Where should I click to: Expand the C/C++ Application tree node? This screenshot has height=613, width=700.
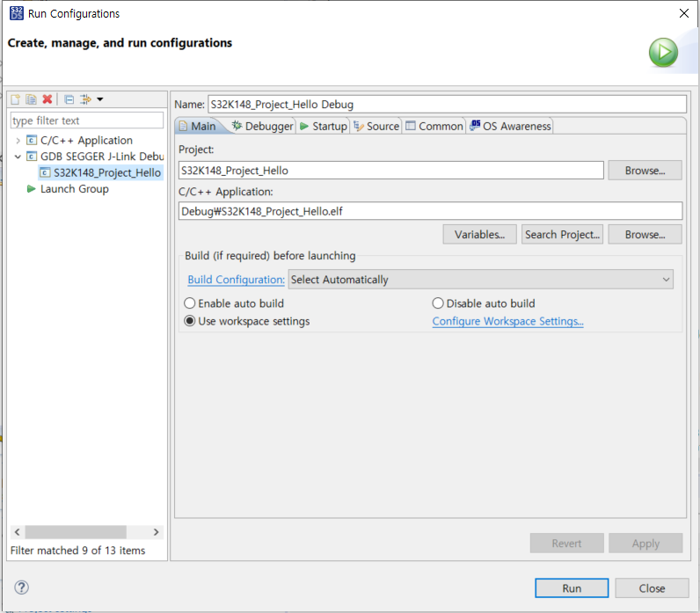(18, 141)
